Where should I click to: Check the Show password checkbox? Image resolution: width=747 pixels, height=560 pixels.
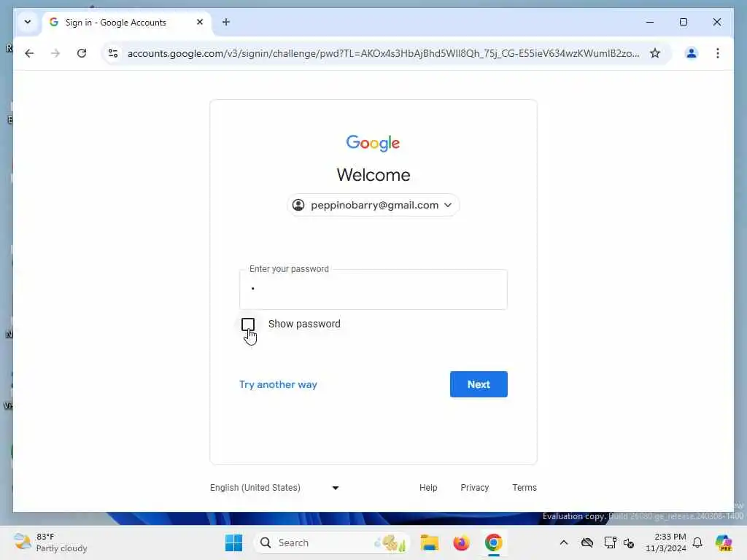pos(248,324)
